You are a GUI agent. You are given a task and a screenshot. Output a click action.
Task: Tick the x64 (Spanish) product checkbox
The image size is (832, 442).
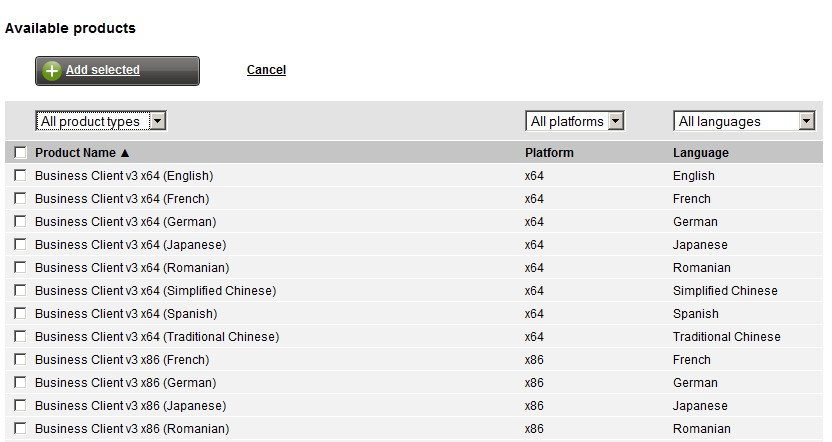tap(20, 313)
